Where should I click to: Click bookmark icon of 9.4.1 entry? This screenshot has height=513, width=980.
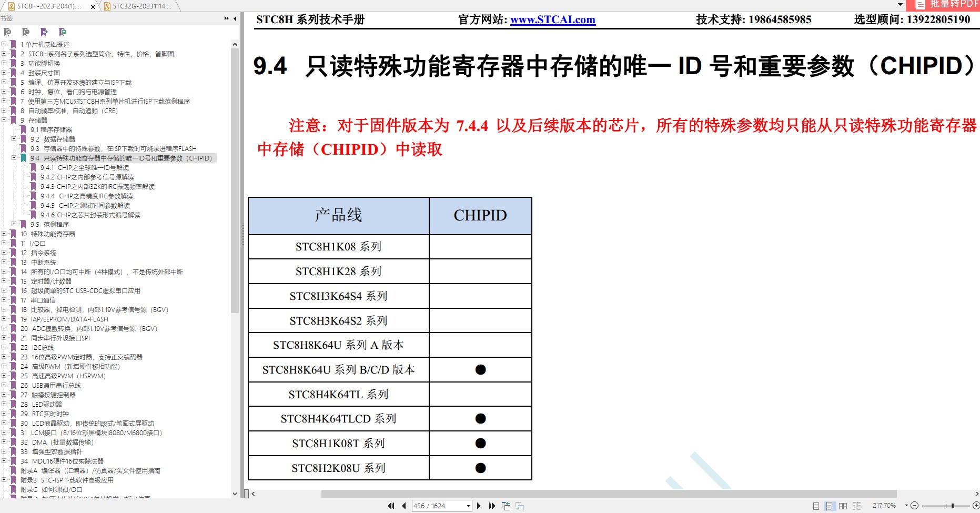(33, 167)
